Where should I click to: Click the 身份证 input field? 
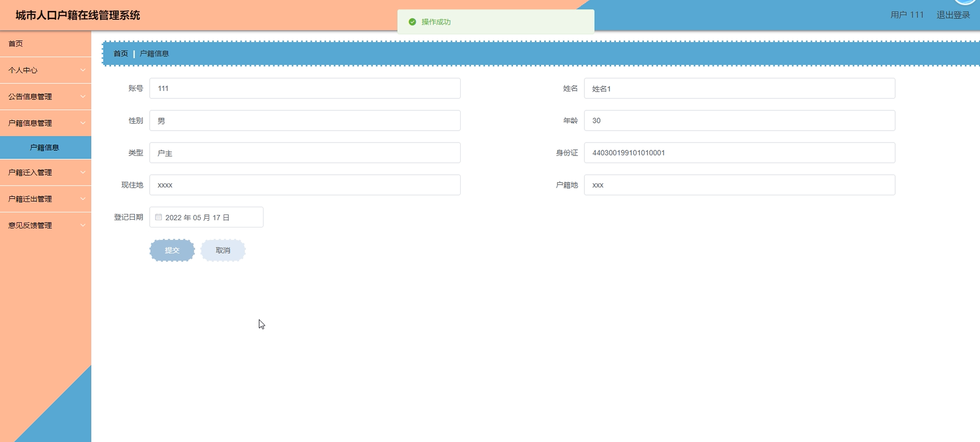tap(739, 152)
